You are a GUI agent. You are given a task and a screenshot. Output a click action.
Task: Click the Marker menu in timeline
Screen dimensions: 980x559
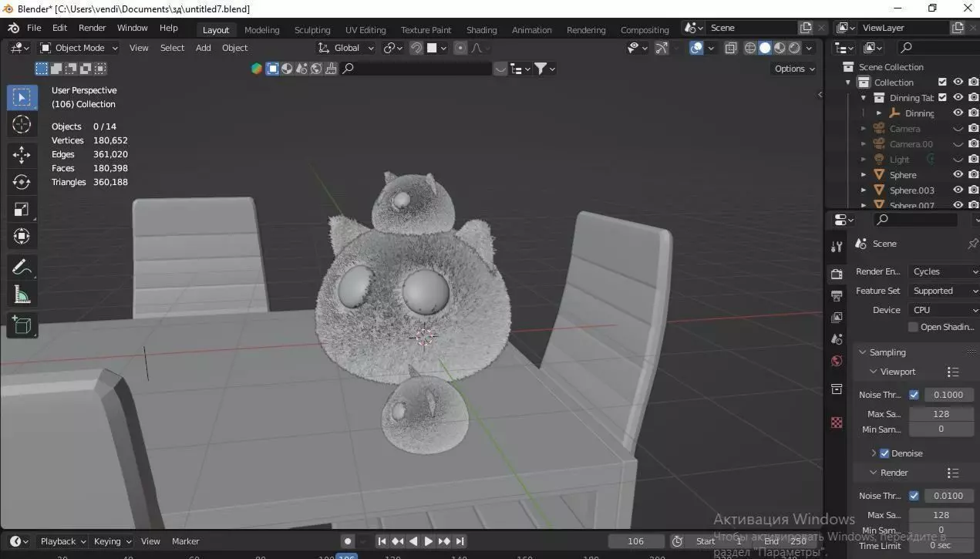pyautogui.click(x=185, y=541)
